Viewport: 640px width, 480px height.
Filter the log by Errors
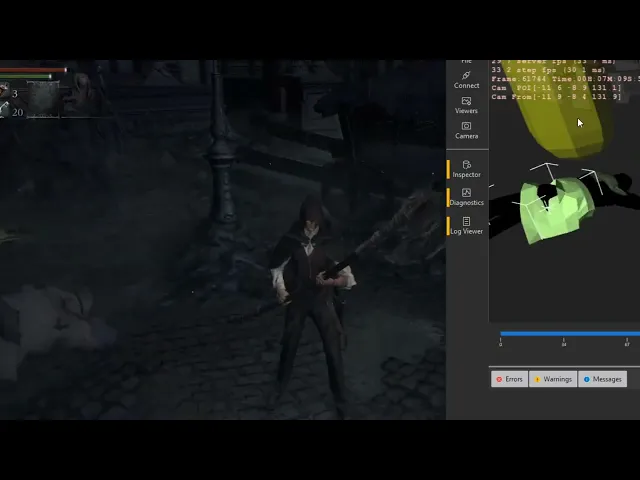[x=509, y=379]
